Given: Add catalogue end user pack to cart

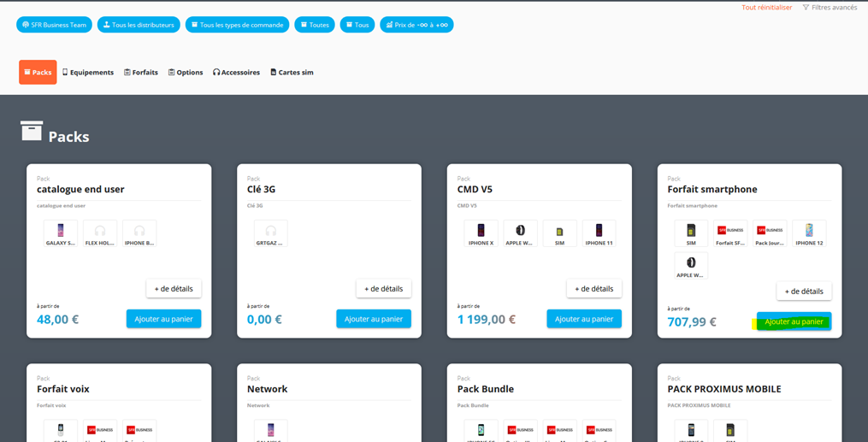Looking at the screenshot, I should coord(163,319).
